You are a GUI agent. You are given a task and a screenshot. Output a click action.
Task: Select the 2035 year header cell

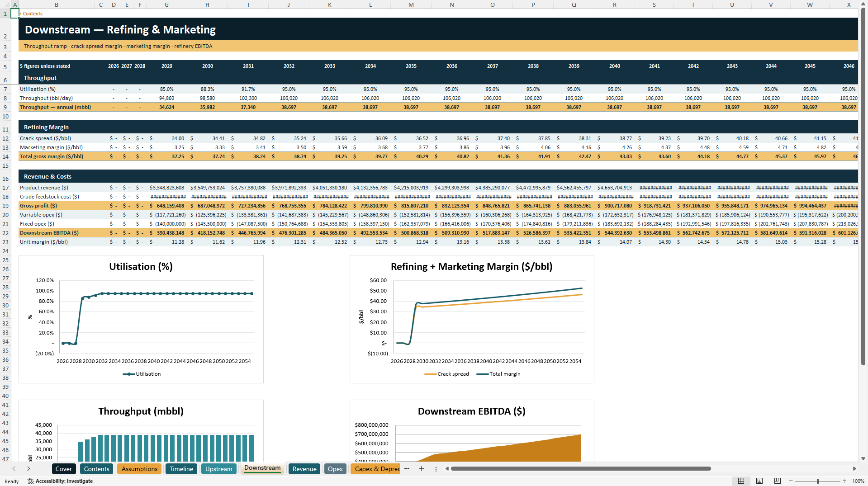[x=411, y=66]
